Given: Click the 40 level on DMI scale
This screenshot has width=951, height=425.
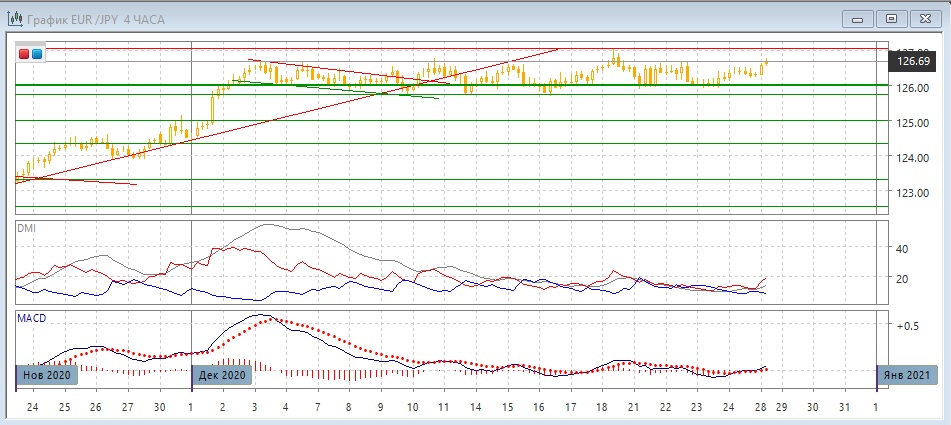Looking at the screenshot, I should pyautogui.click(x=901, y=249).
